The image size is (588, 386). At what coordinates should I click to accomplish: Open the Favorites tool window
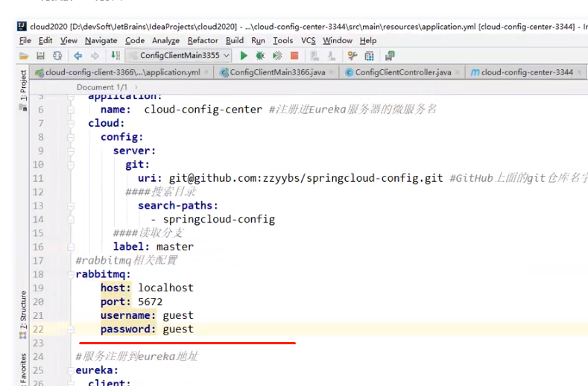coord(23,370)
